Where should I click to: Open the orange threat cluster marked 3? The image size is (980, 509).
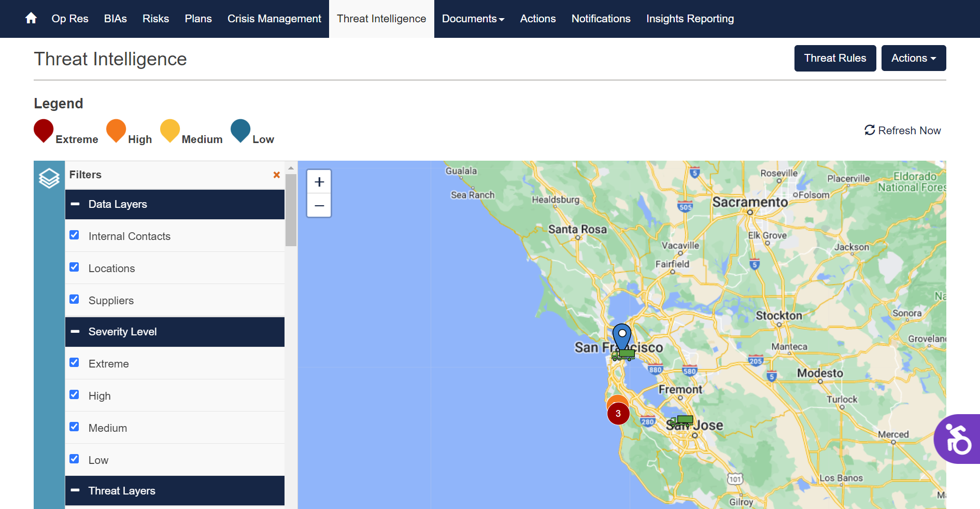coord(618,413)
